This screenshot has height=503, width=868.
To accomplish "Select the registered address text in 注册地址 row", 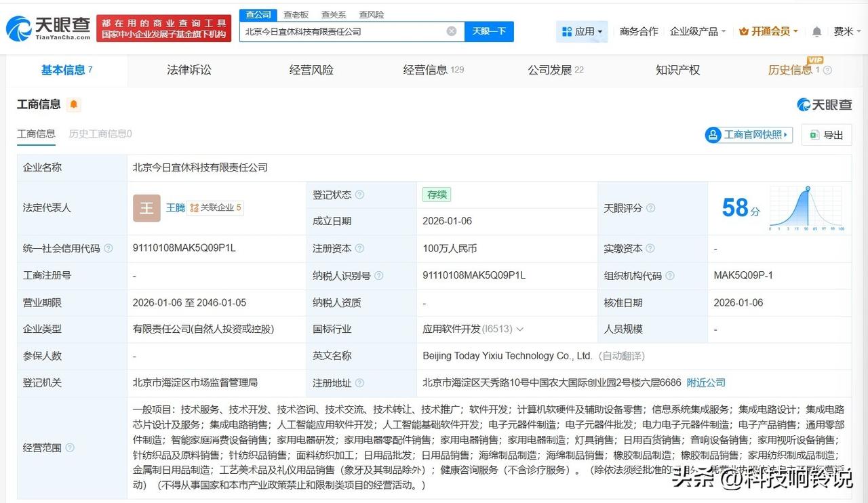I will click(x=552, y=383).
